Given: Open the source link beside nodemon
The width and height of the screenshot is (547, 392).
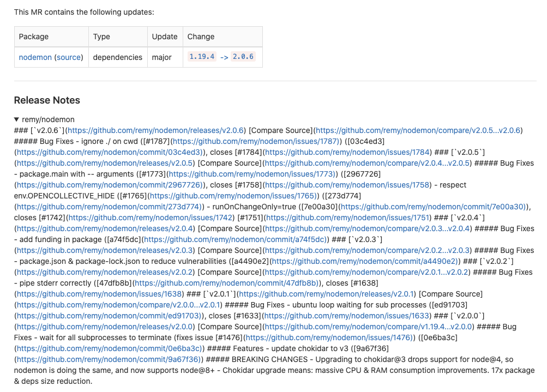Looking at the screenshot, I should tap(69, 57).
